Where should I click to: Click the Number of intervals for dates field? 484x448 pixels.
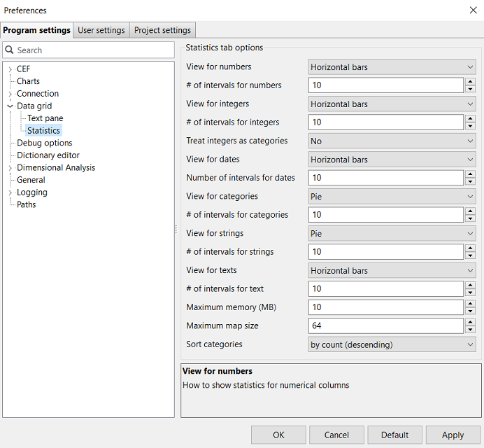click(x=386, y=178)
